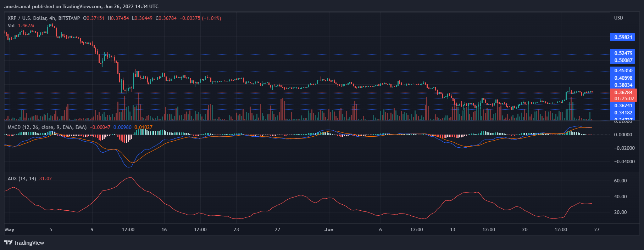Click the 0.34182 price level label
This screenshot has height=250, width=644.
pyautogui.click(x=623, y=113)
